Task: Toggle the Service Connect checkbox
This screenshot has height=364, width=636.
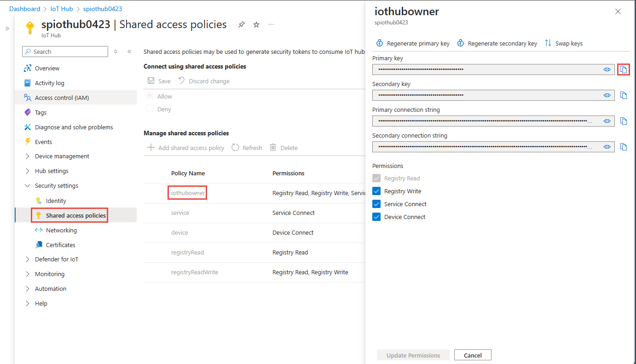Action: coord(376,204)
